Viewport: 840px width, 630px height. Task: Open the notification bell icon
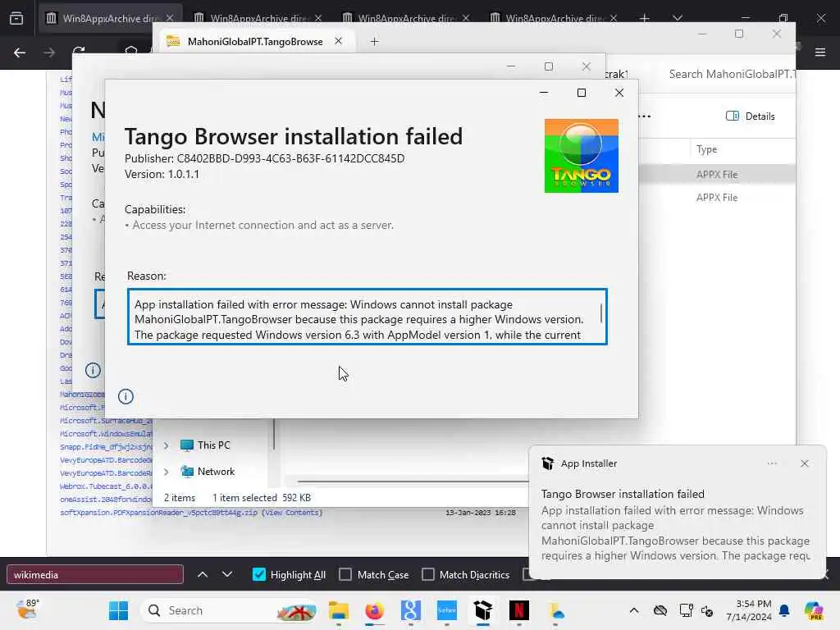click(x=784, y=610)
